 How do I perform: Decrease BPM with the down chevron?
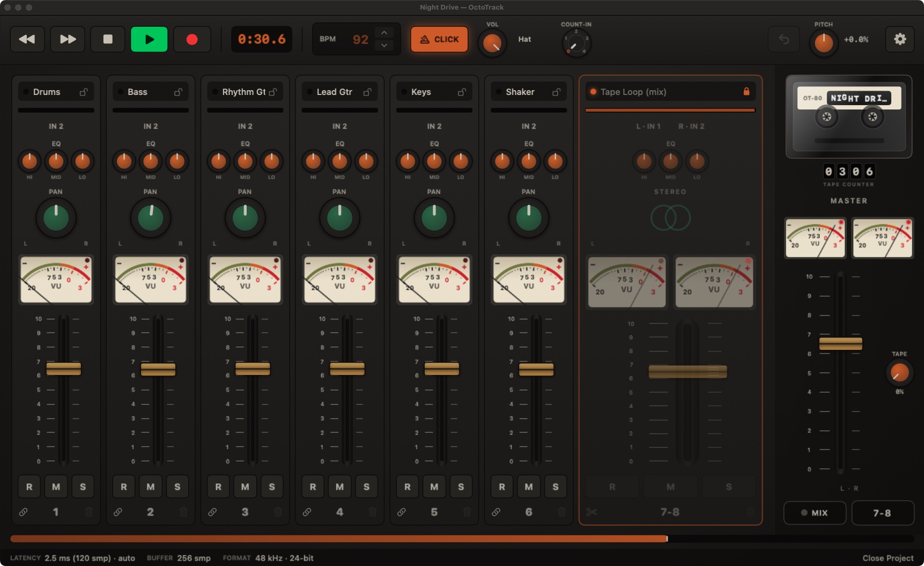tap(384, 46)
